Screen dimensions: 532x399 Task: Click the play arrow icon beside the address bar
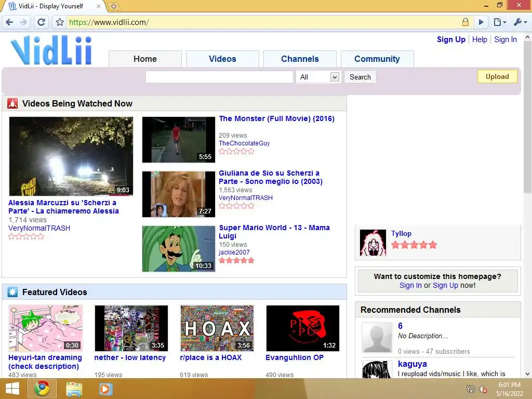pyautogui.click(x=481, y=22)
